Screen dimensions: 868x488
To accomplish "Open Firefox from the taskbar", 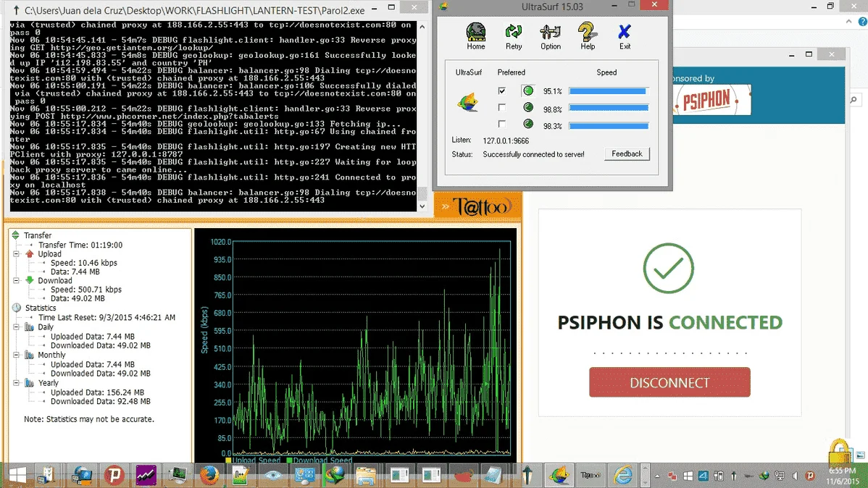I will [x=209, y=475].
